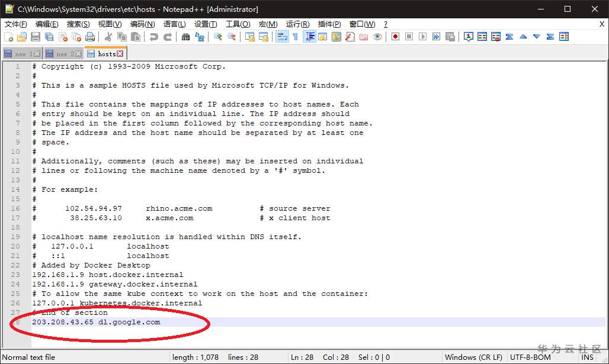Image resolution: width=609 pixels, height=364 pixels.
Task: Close the new 1 tab
Action: [x=37, y=54]
